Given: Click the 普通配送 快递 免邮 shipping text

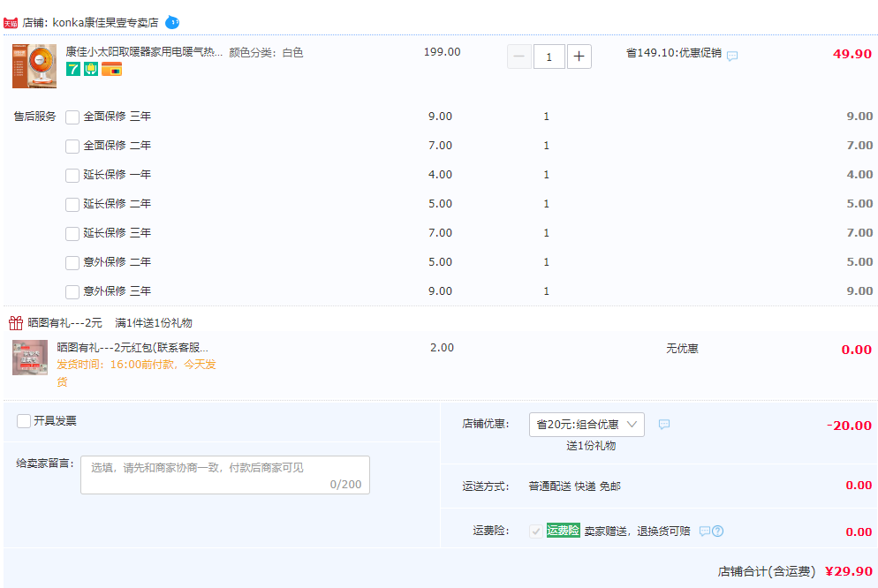Looking at the screenshot, I should coord(574,486).
